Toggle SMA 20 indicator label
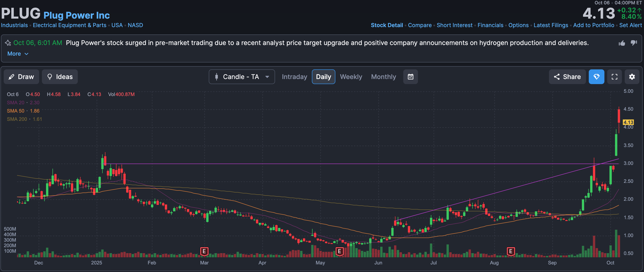 point(15,102)
